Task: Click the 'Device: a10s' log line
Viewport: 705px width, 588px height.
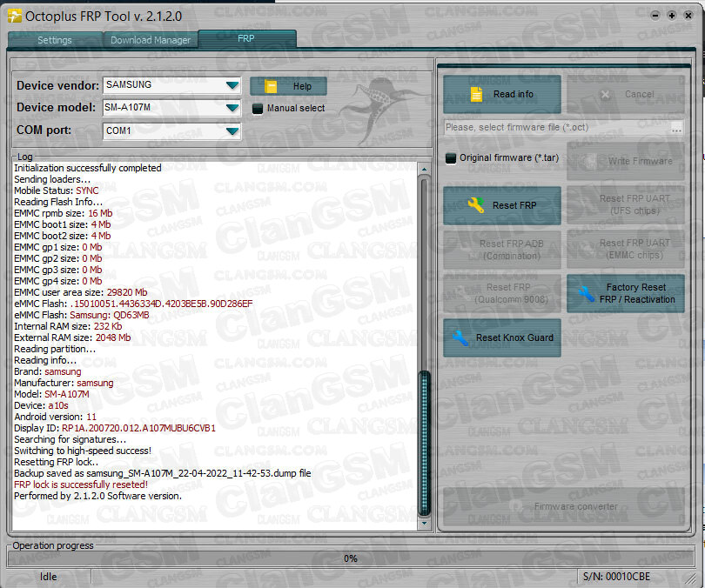Action: tap(42, 405)
